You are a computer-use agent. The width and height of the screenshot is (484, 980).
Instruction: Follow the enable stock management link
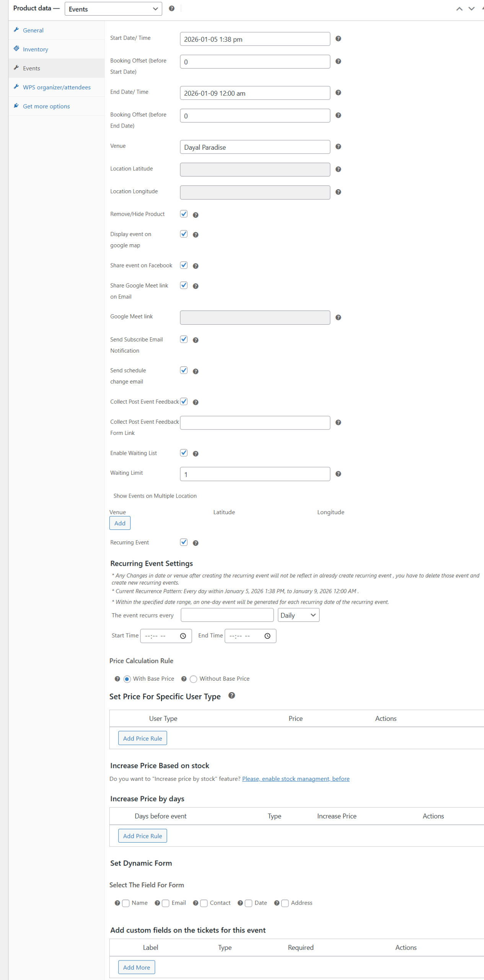(x=296, y=779)
